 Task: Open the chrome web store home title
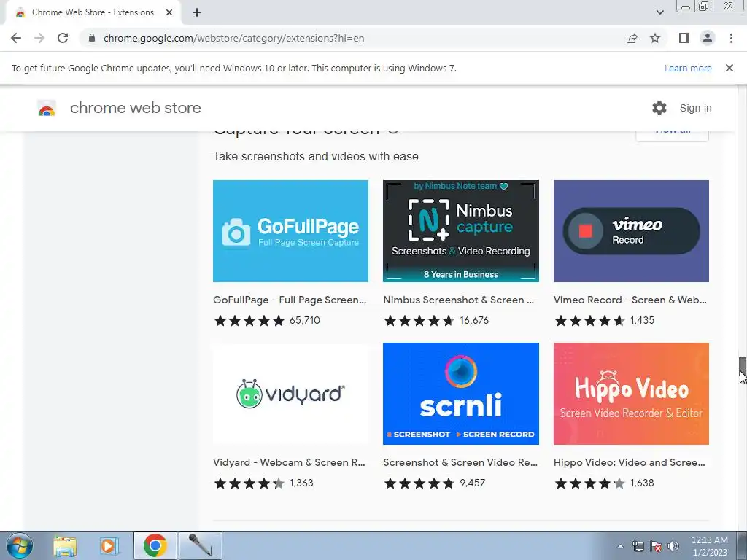(x=135, y=108)
